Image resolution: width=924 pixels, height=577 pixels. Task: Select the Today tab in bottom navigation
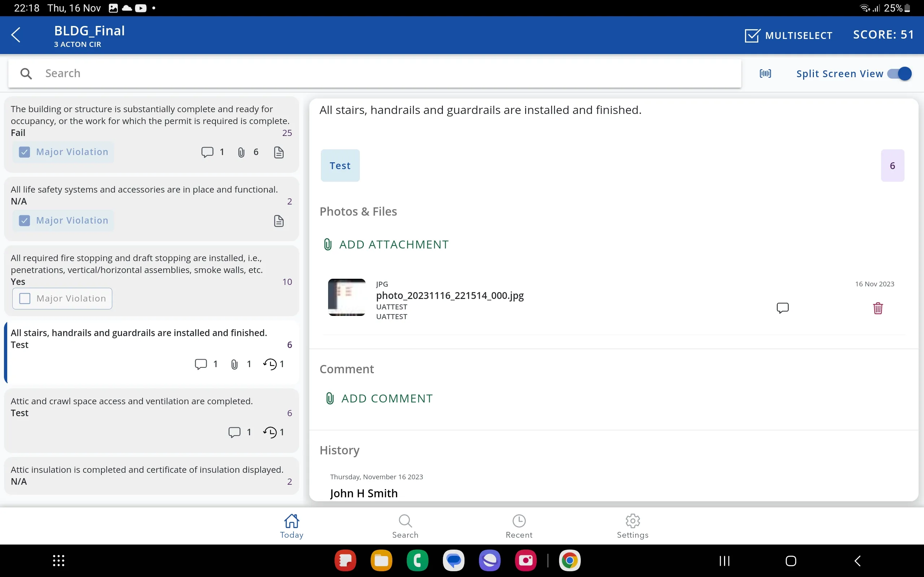click(x=291, y=526)
